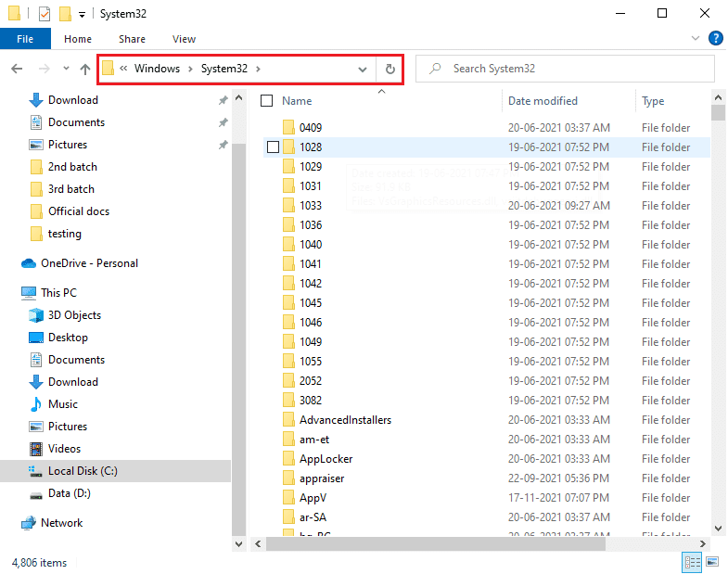Screen dimensions: 728x574
Task: Click the Properties quick access toolbar icon
Action: [45, 14]
